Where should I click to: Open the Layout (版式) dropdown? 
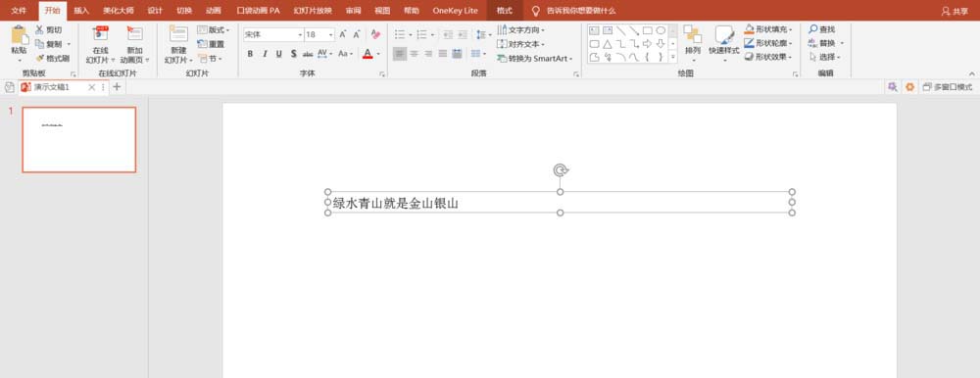click(x=214, y=29)
